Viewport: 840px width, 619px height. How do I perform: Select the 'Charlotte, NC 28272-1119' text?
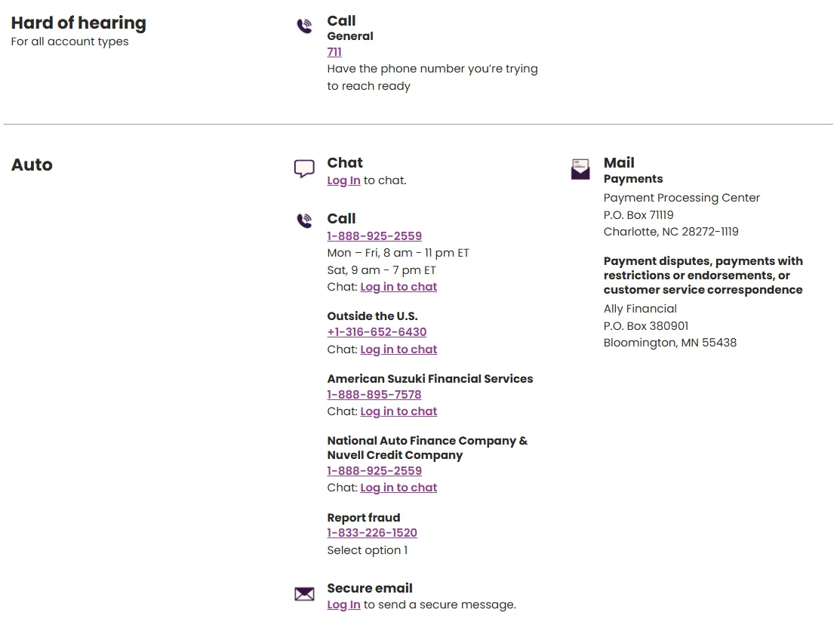coord(671,232)
